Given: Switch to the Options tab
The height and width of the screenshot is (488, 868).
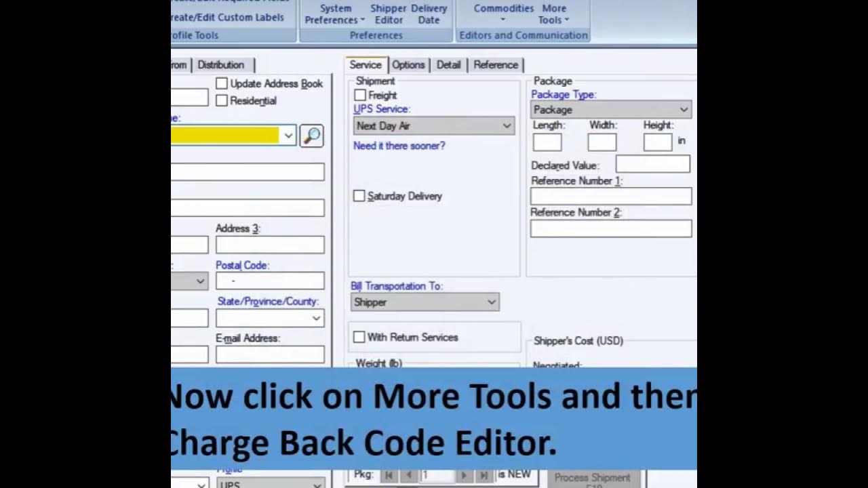Looking at the screenshot, I should 408,64.
